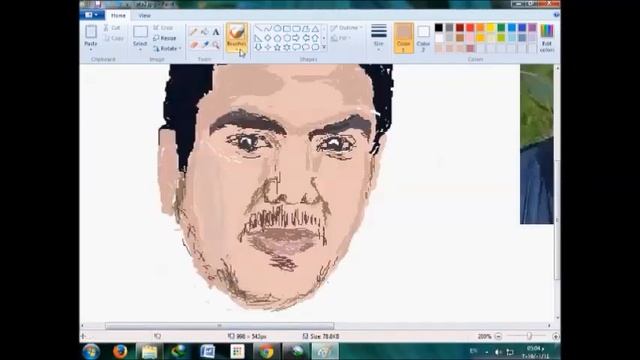Open File Explorer folder in taskbar

149,351
